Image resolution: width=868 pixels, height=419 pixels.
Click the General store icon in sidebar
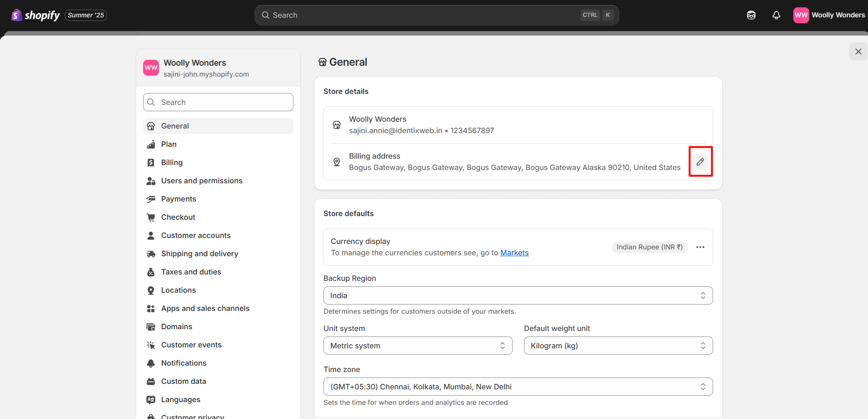(151, 126)
